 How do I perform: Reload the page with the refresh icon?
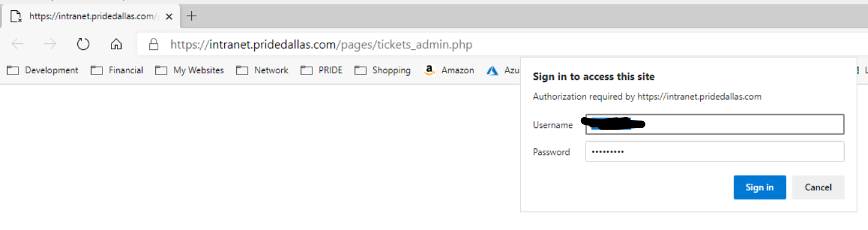pyautogui.click(x=83, y=44)
